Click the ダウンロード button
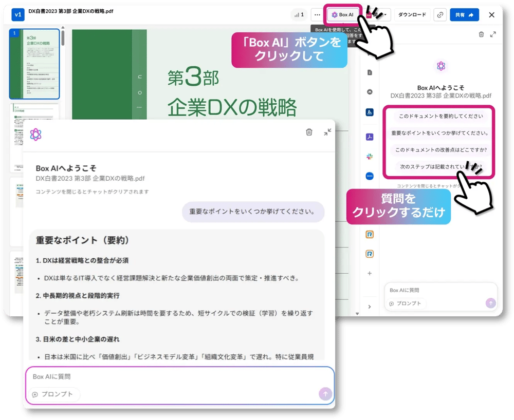 pyautogui.click(x=412, y=15)
